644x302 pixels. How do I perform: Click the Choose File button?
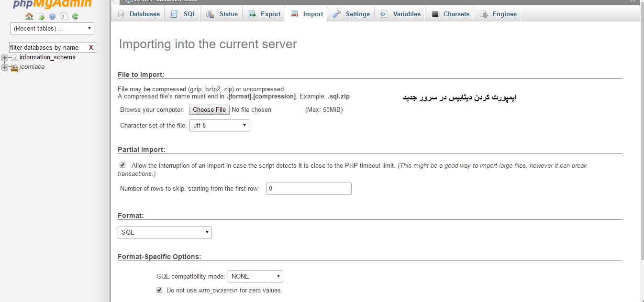(x=209, y=109)
